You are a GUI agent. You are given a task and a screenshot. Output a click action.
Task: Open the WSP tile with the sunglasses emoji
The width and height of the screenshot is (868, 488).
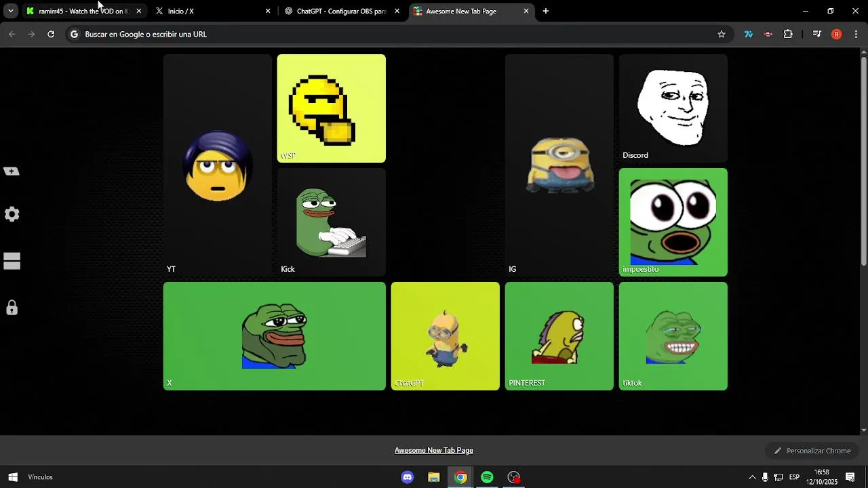coord(331,108)
